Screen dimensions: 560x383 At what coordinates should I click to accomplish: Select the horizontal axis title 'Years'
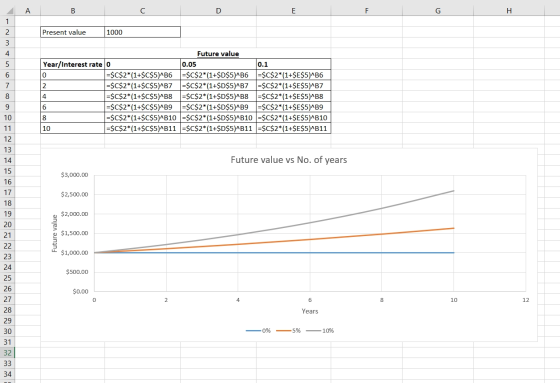click(310, 311)
